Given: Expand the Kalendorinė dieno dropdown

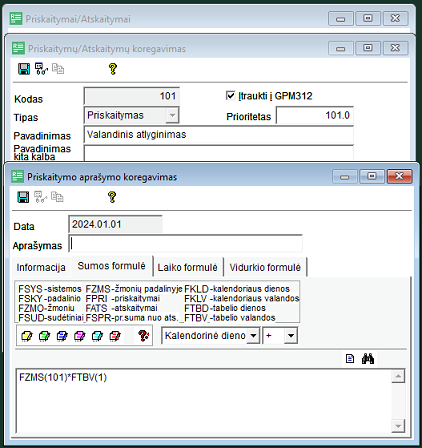Looking at the screenshot, I should [x=253, y=335].
